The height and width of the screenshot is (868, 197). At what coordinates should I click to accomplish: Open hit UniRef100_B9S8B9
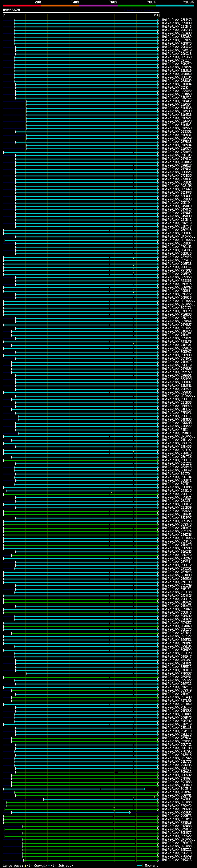[177, 23]
